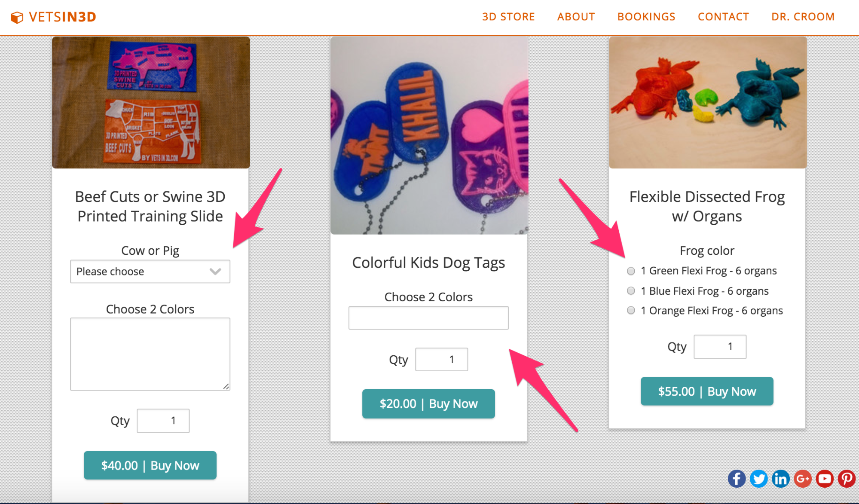This screenshot has height=504, width=859.
Task: Open the Facebook social icon
Action: 737,479
